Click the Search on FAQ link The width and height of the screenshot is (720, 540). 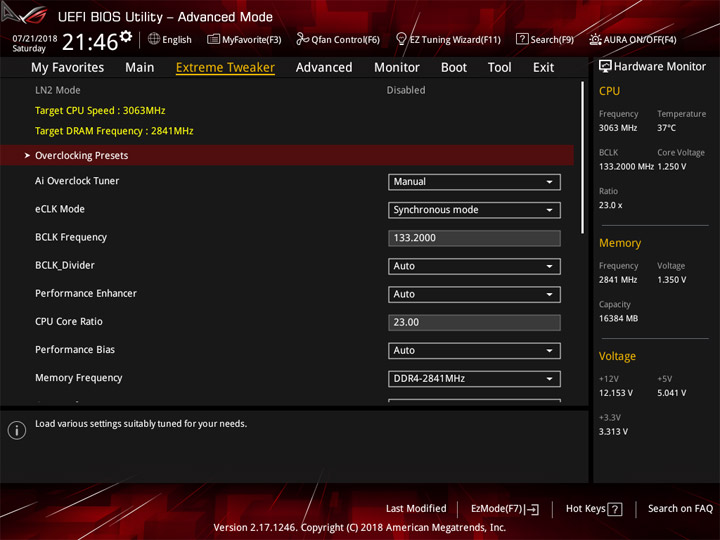click(x=680, y=509)
